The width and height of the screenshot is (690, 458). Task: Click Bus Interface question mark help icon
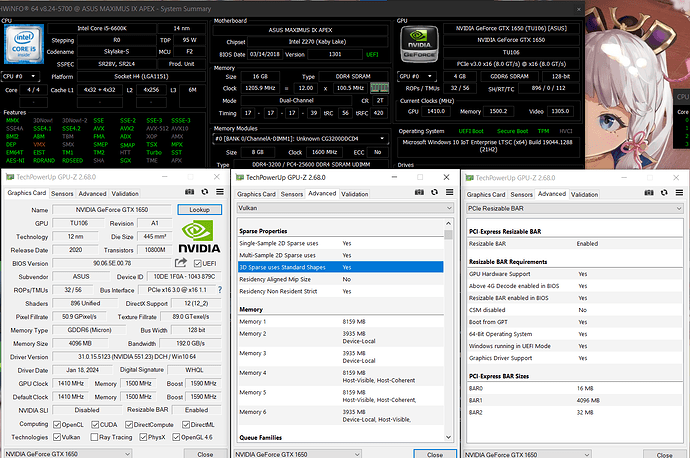pyautogui.click(x=220, y=289)
